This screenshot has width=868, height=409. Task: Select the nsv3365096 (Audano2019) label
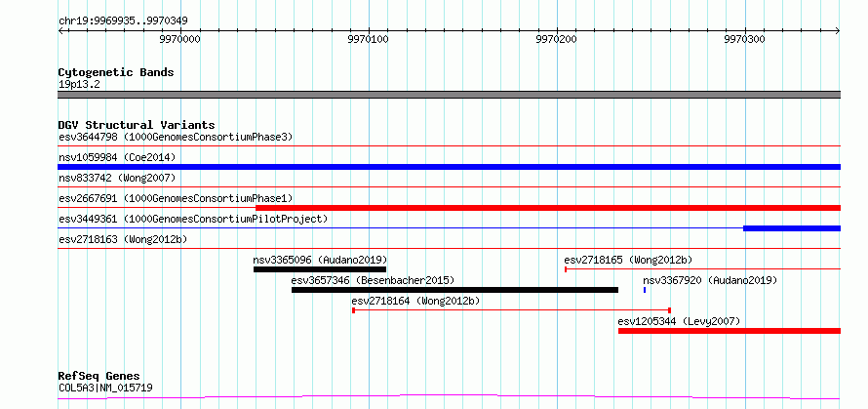(x=320, y=260)
